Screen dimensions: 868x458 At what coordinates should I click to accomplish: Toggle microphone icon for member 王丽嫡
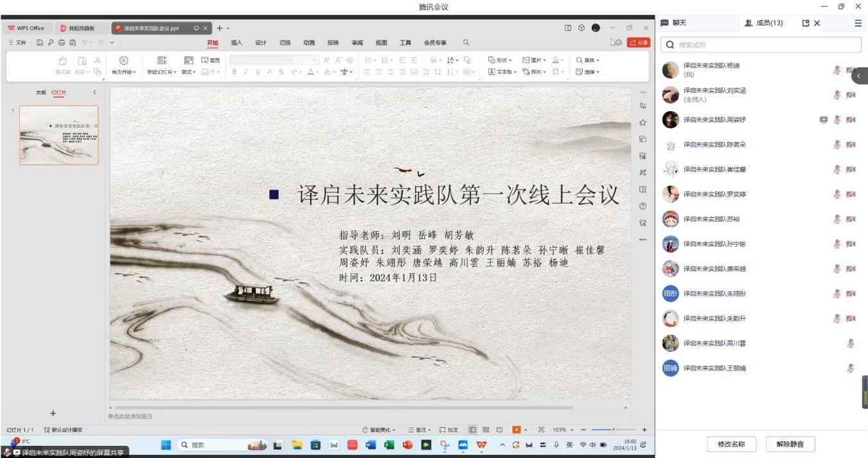(851, 368)
